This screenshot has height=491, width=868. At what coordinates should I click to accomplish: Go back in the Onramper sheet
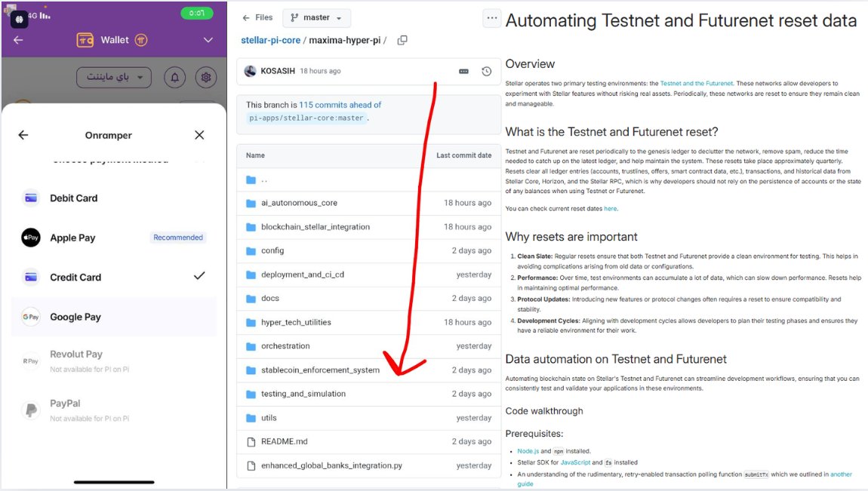23,135
